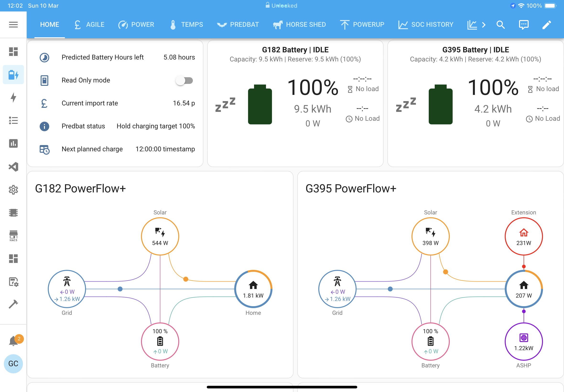The width and height of the screenshot is (564, 392).
Task: Open Predbat status entity row
Action: coord(117,126)
